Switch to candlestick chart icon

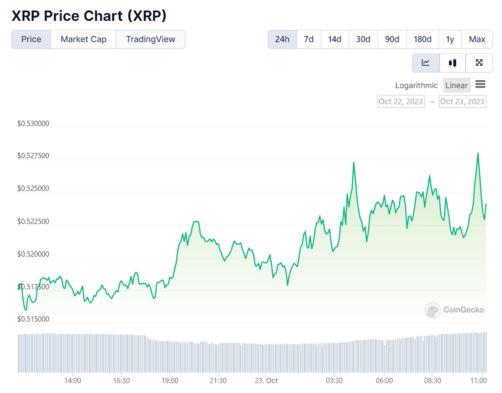coord(452,63)
